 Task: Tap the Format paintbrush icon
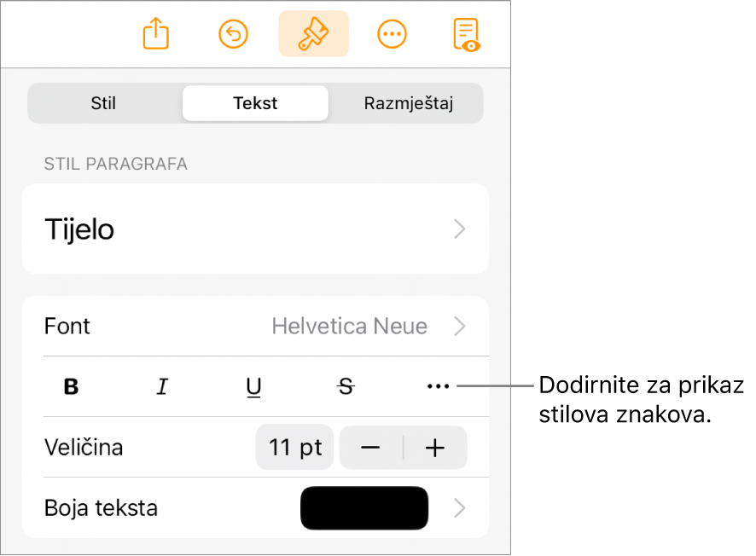click(313, 34)
